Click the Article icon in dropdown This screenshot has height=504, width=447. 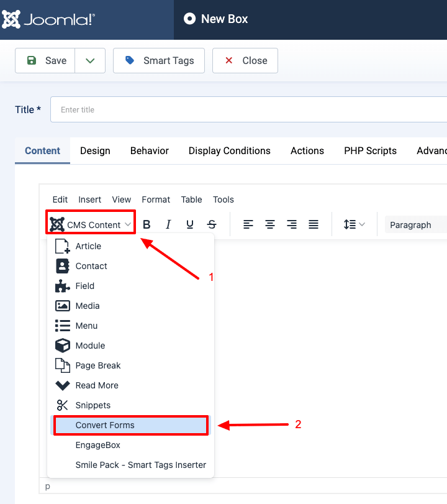coord(62,246)
